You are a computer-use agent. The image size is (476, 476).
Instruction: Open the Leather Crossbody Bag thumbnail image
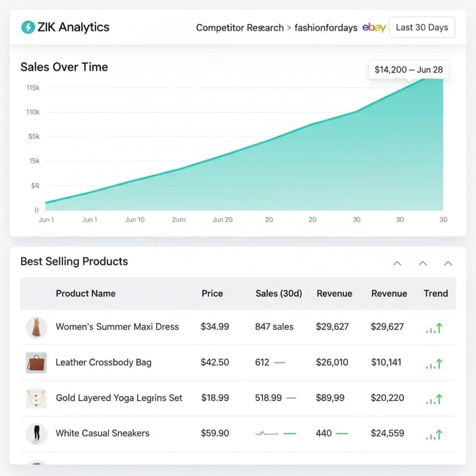[x=37, y=363]
